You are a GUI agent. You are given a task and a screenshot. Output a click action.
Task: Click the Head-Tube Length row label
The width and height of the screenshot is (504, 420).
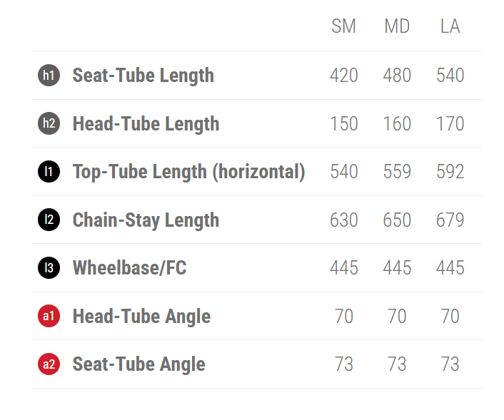[146, 124]
